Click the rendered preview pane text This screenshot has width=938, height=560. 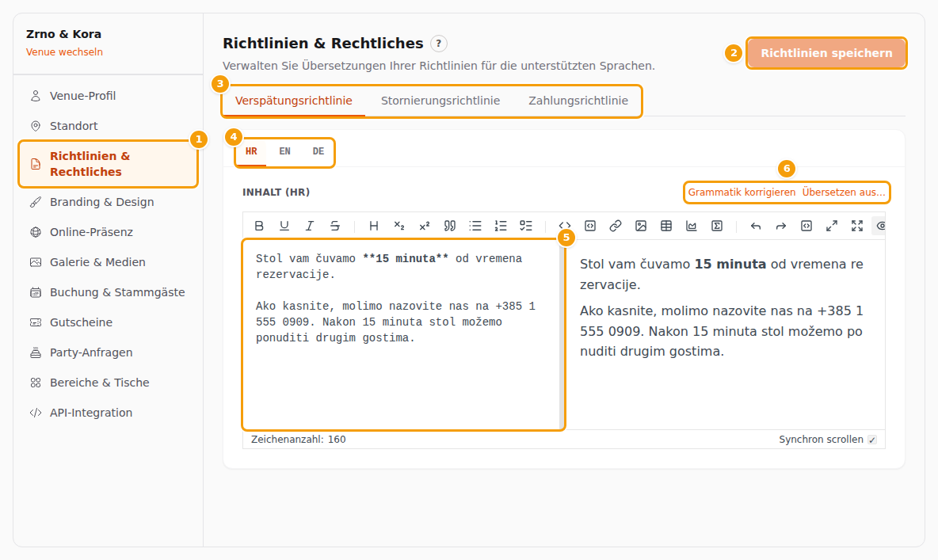(x=722, y=307)
